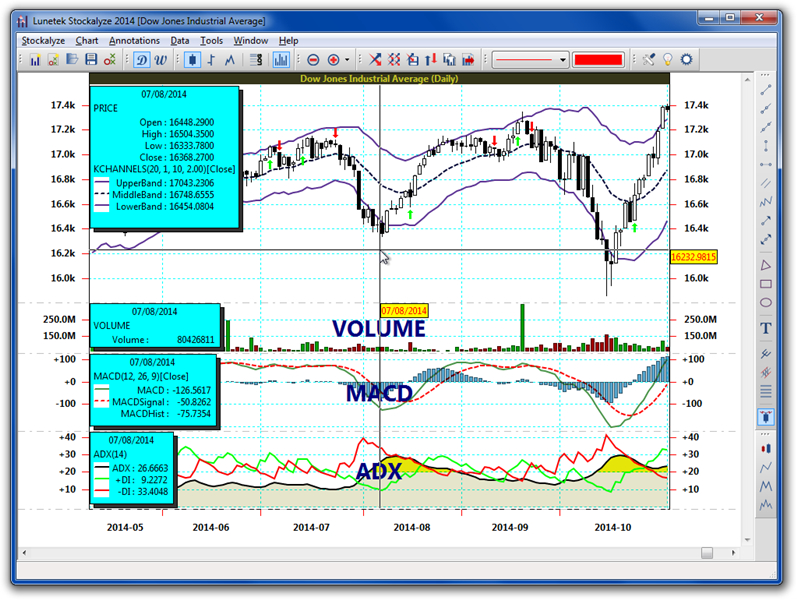Click the tools wrench icon
Image resolution: width=797 pixels, height=600 pixels.
(649, 60)
